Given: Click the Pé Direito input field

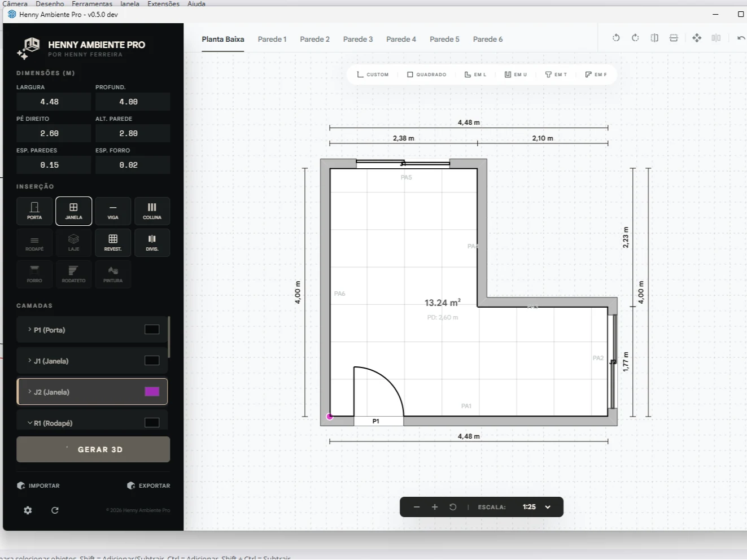Looking at the screenshot, I should pos(54,133).
